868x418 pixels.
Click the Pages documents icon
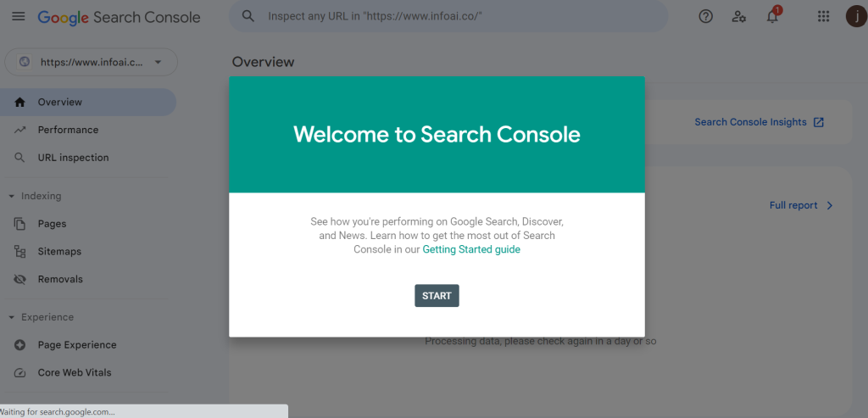(x=20, y=224)
